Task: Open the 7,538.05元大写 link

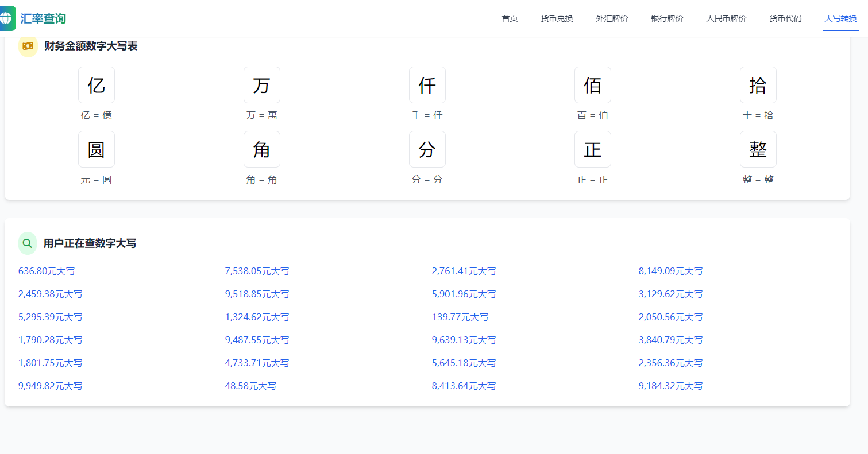Action: tap(257, 271)
